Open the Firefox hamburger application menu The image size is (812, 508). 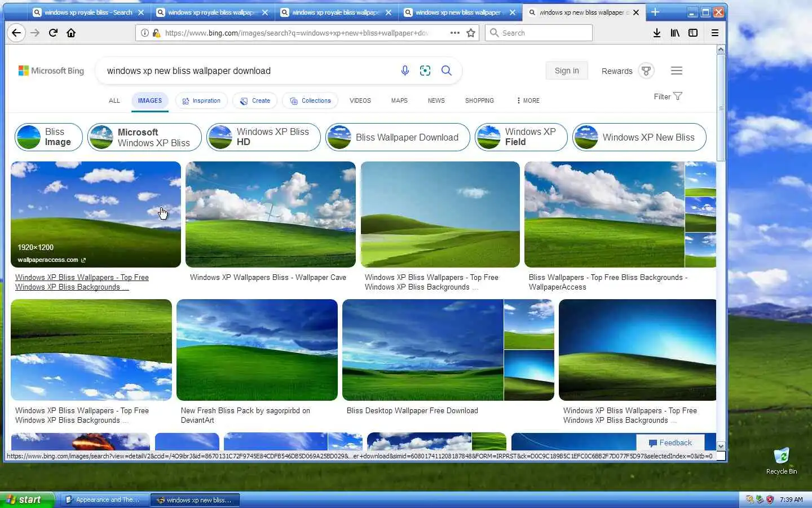[x=714, y=33]
